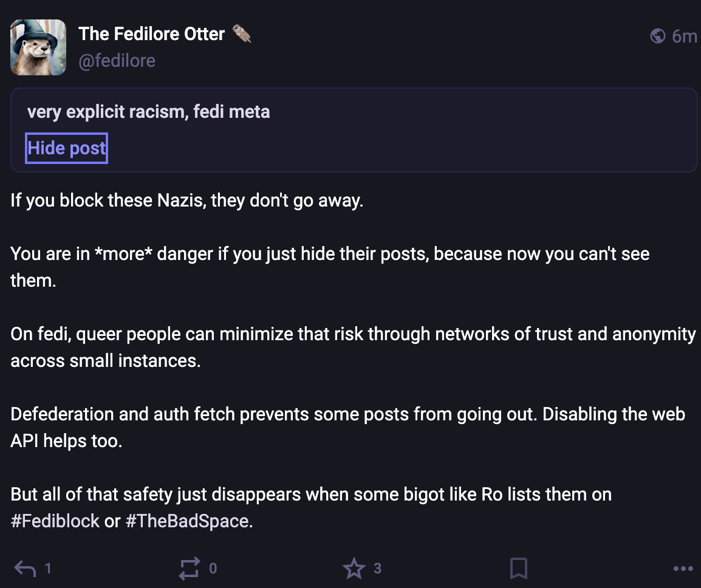Image resolution: width=701 pixels, height=588 pixels.
Task: Open the otter wizard avatar profile picture
Action: click(x=38, y=47)
